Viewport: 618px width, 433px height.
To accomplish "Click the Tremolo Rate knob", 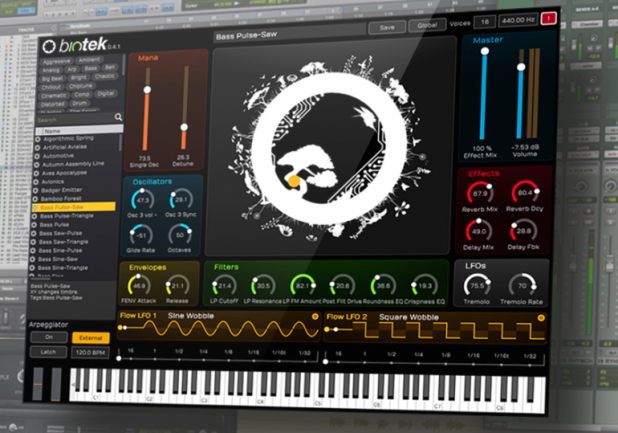I will pyautogui.click(x=522, y=286).
